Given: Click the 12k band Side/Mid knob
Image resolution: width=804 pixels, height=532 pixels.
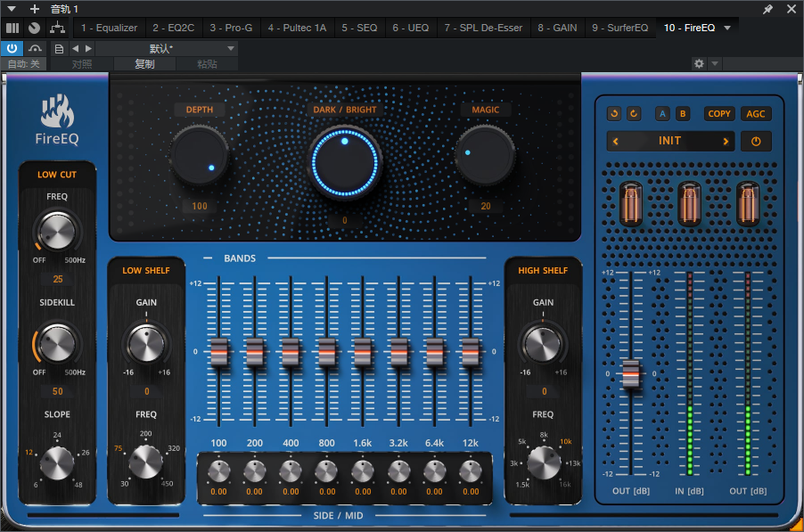Looking at the screenshot, I should [471, 471].
